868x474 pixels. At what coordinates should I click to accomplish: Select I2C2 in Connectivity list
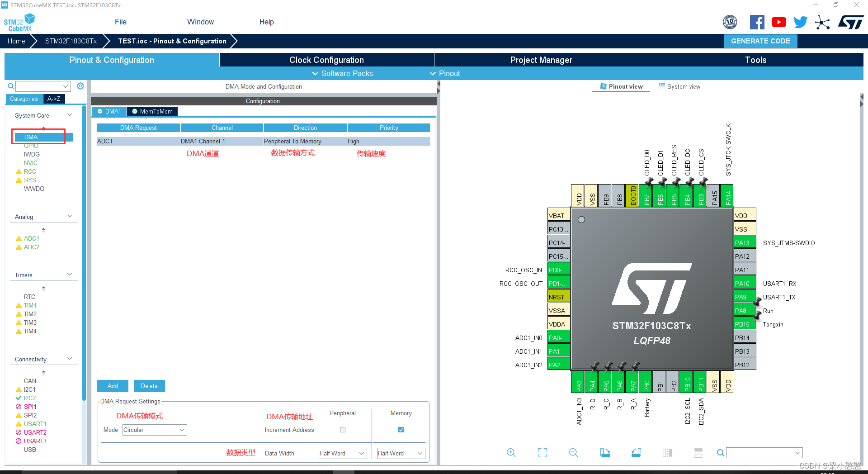[x=29, y=398]
